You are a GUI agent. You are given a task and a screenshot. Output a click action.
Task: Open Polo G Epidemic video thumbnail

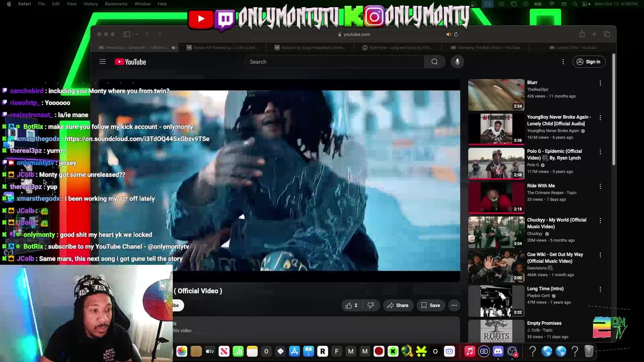tap(496, 163)
